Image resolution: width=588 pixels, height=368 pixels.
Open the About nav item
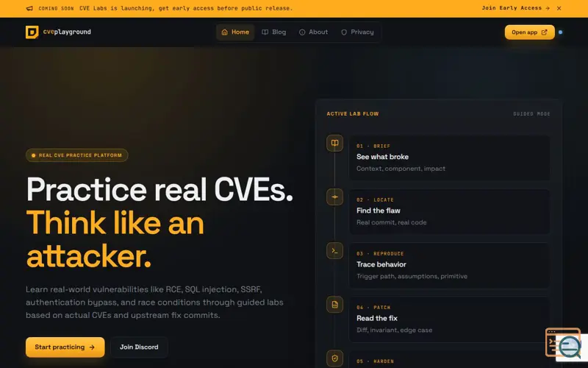pyautogui.click(x=313, y=32)
